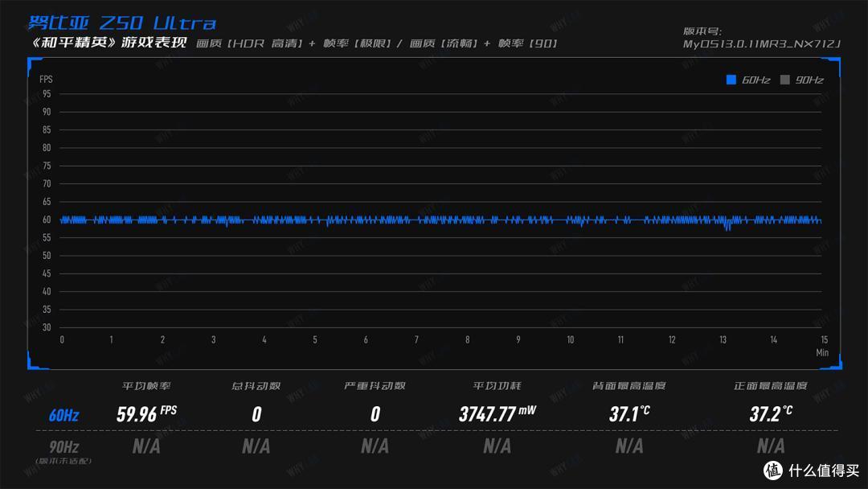Screen dimensions: 868x489
Task: Click the y-axis 60 tick label
Action: tap(47, 220)
